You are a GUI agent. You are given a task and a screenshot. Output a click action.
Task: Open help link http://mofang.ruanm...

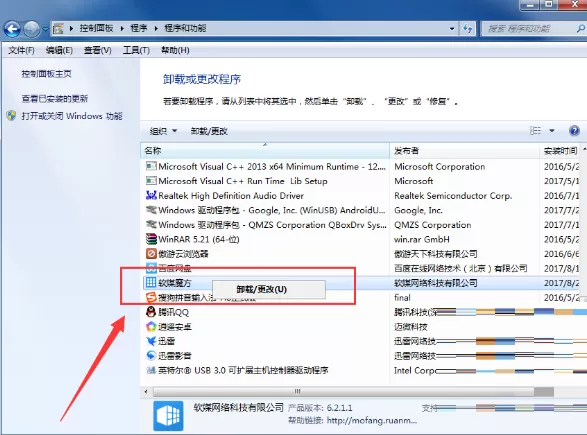(x=371, y=420)
